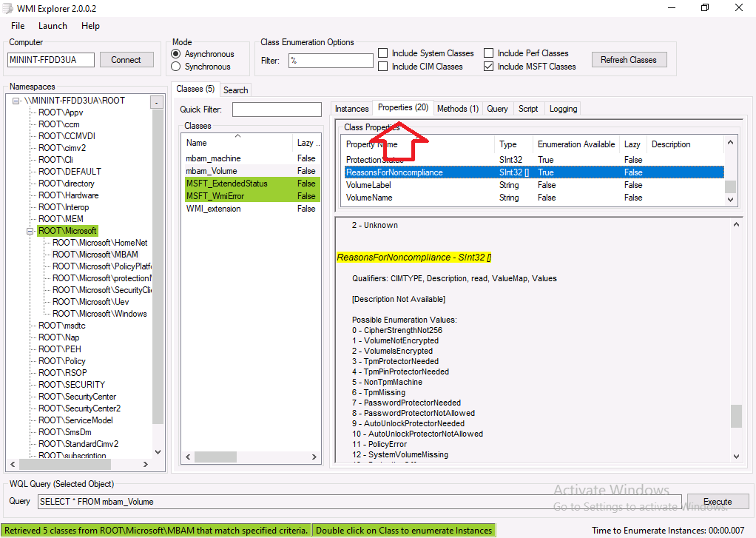Image resolution: width=756 pixels, height=538 pixels.
Task: Select ROOT\ccm namespace
Action: (x=59, y=124)
